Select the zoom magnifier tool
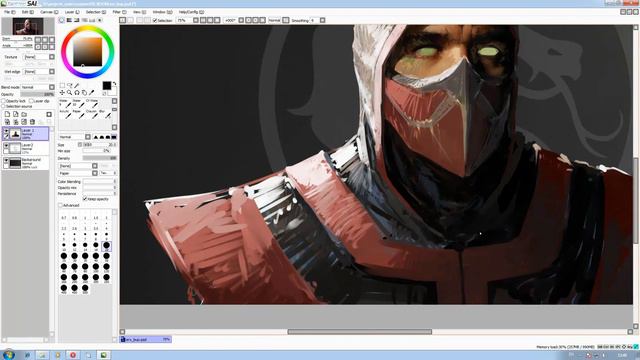Screen dimensions: 640x360 click(x=70, y=93)
